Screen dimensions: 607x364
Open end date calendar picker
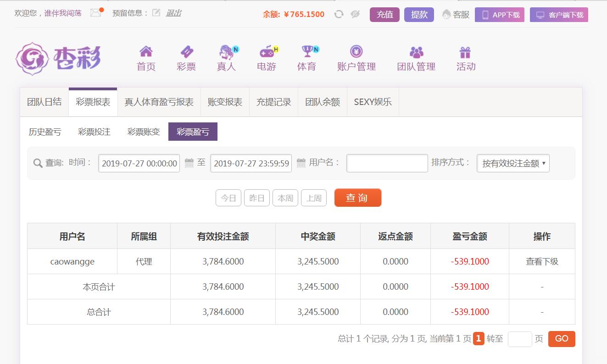[x=301, y=163]
